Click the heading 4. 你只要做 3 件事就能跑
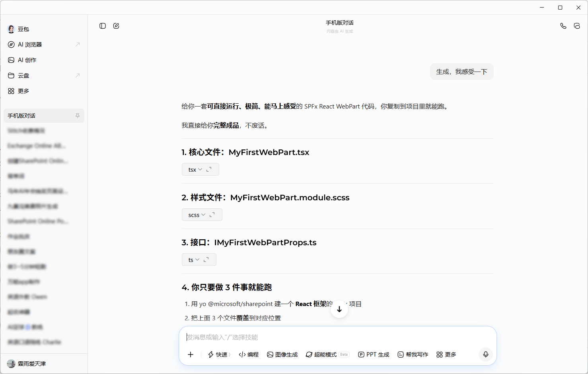Image resolution: width=588 pixels, height=374 pixels. [x=227, y=287]
